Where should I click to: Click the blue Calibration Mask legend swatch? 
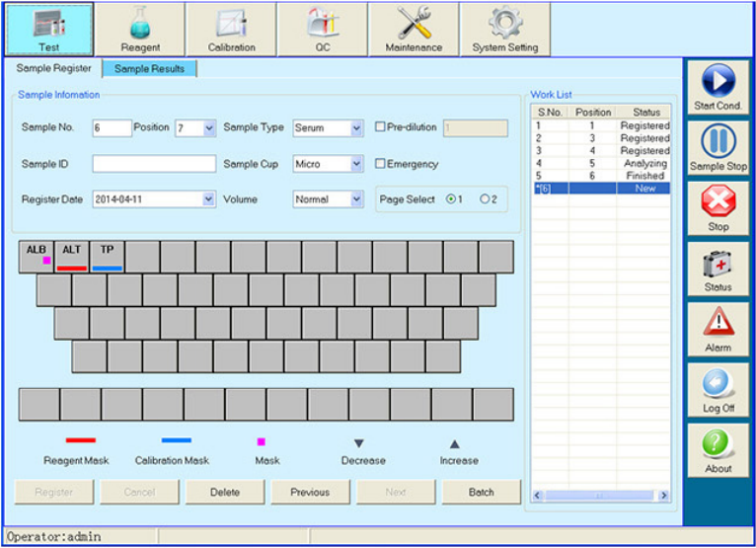coord(177,440)
